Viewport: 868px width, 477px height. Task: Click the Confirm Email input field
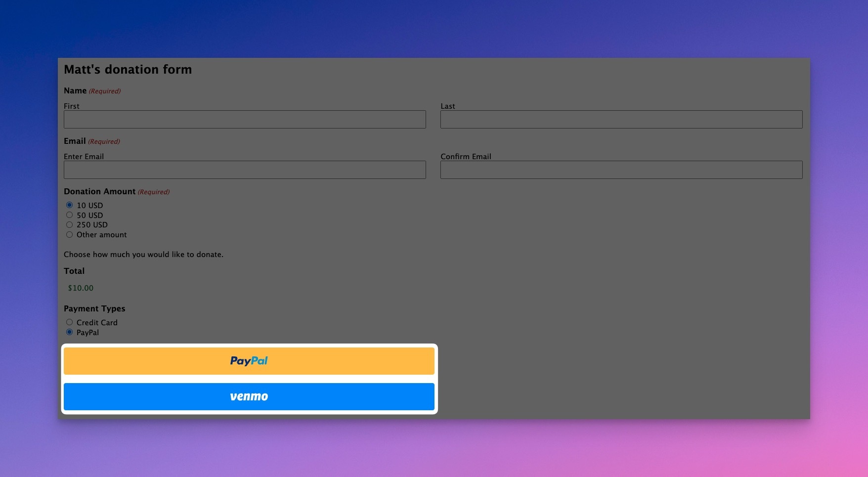tap(621, 170)
